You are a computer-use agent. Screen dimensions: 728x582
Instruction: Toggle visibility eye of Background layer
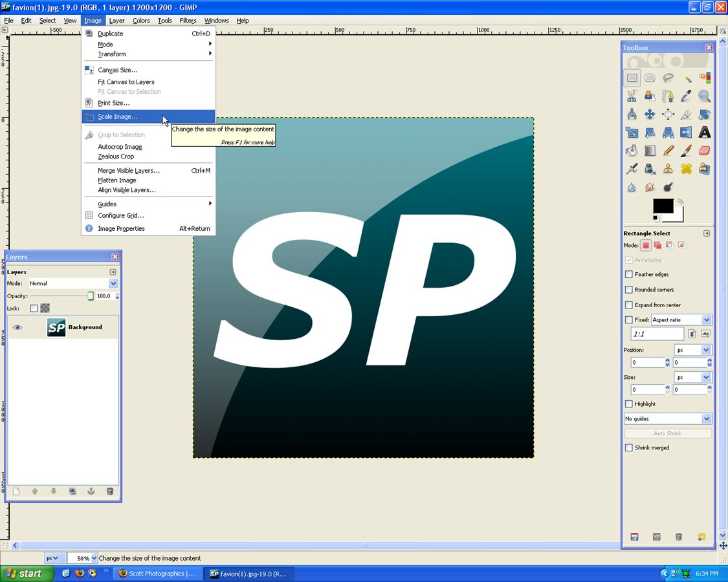click(x=17, y=327)
